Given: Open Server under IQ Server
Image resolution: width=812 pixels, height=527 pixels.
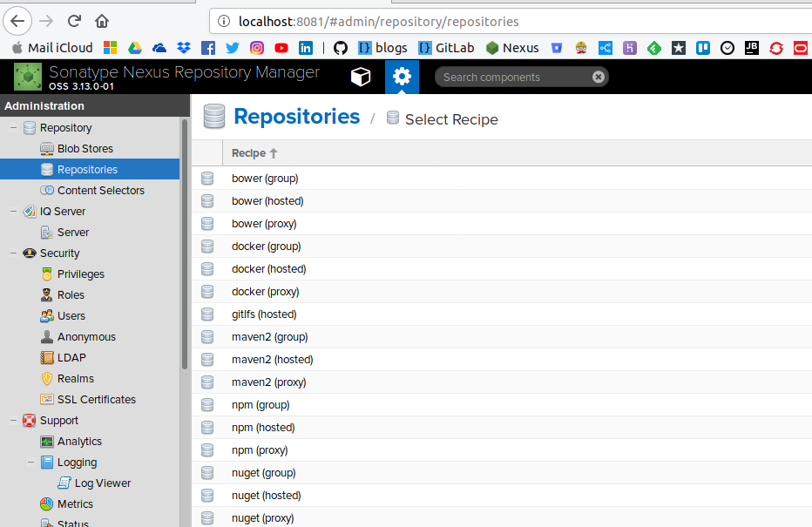Looking at the screenshot, I should coord(90,233).
